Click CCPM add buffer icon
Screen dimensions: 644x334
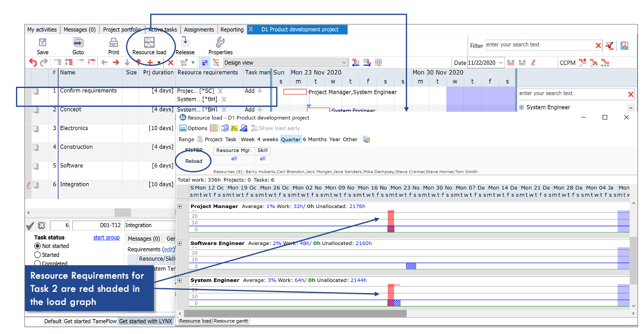coord(583,62)
